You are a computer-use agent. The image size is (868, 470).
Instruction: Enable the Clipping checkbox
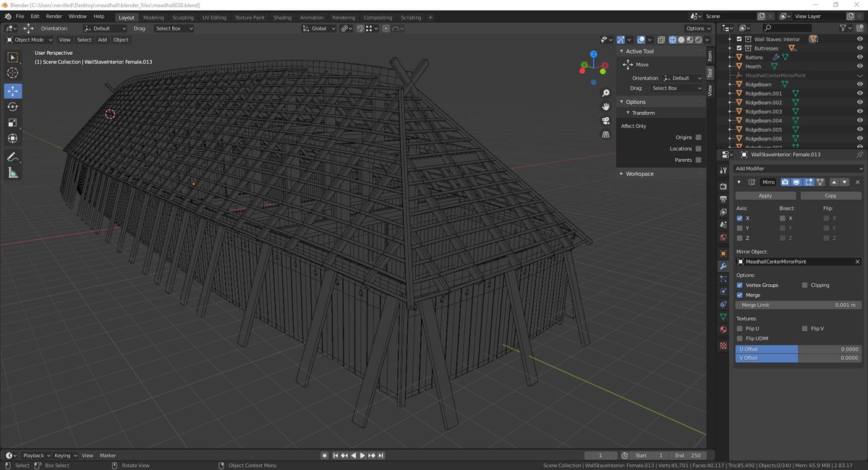click(x=804, y=285)
